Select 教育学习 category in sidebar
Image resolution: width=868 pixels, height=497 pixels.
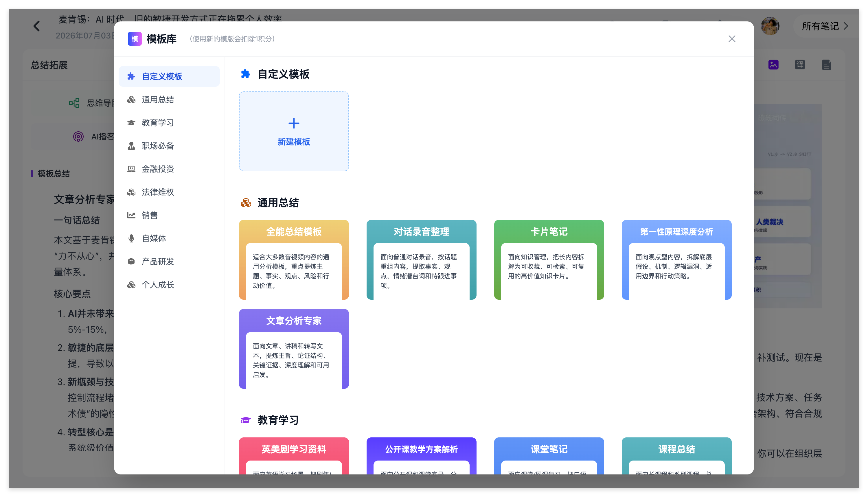point(169,123)
